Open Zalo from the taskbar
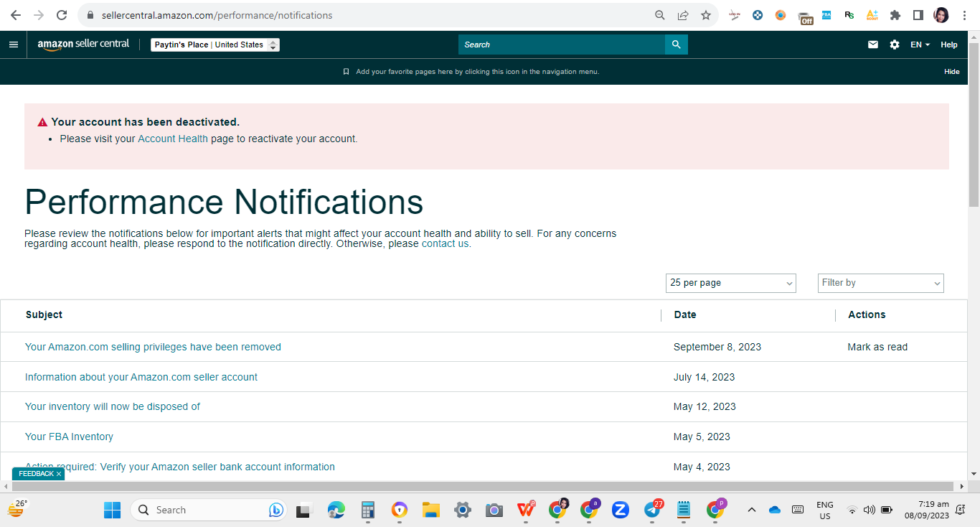 pos(621,510)
